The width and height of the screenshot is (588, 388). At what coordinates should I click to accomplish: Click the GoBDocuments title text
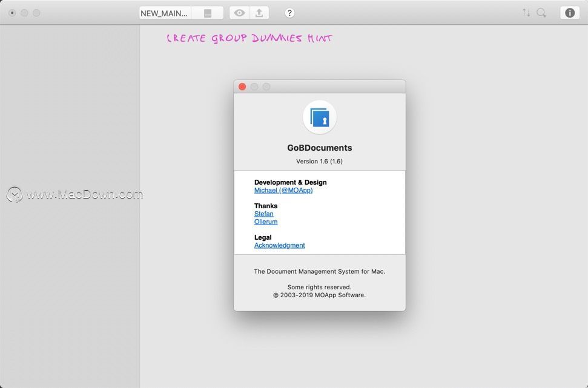coord(320,148)
